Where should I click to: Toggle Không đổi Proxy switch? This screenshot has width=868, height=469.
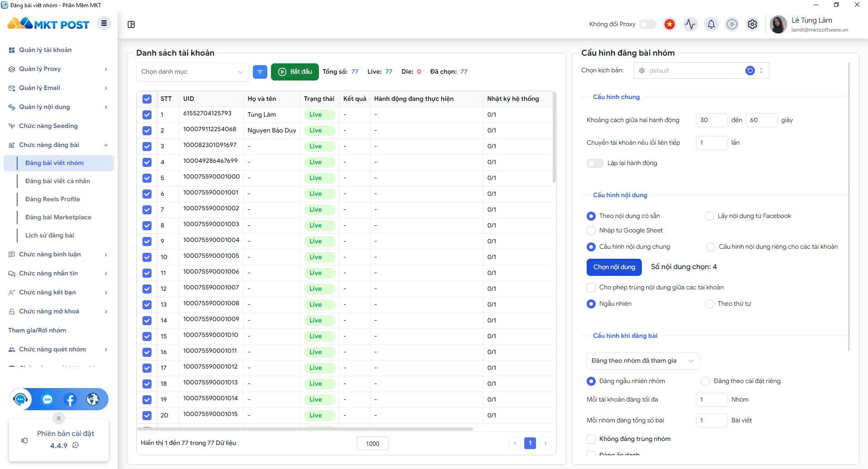click(x=648, y=24)
